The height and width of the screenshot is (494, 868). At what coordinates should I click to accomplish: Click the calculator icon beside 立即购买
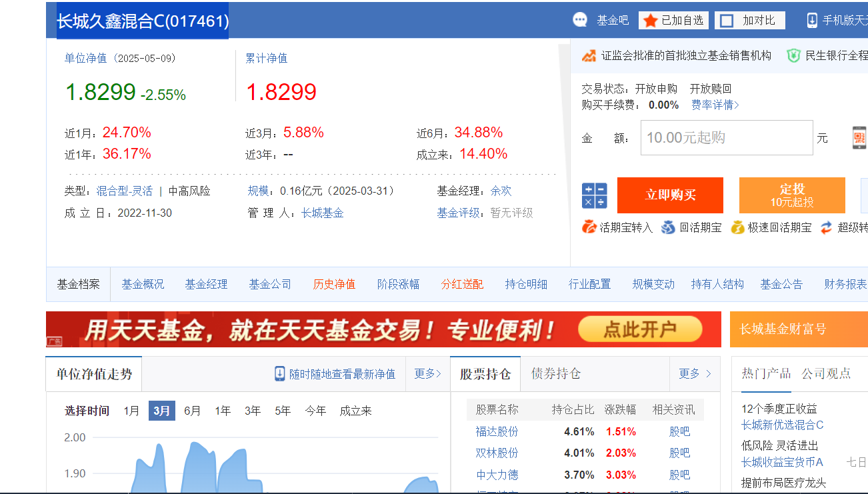(594, 196)
